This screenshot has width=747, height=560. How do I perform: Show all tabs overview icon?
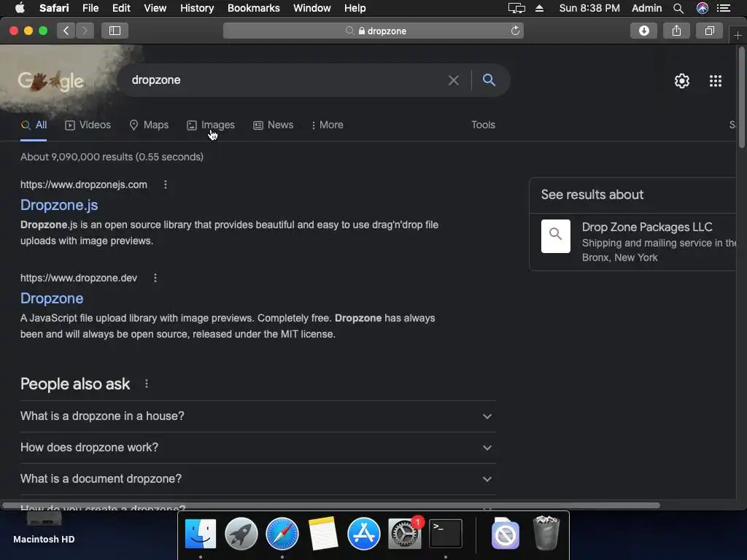tap(709, 31)
